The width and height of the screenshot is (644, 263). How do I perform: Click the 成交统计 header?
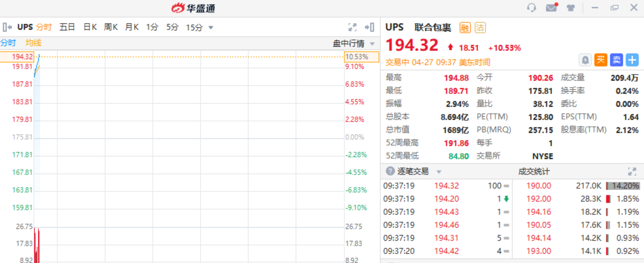pos(534,172)
